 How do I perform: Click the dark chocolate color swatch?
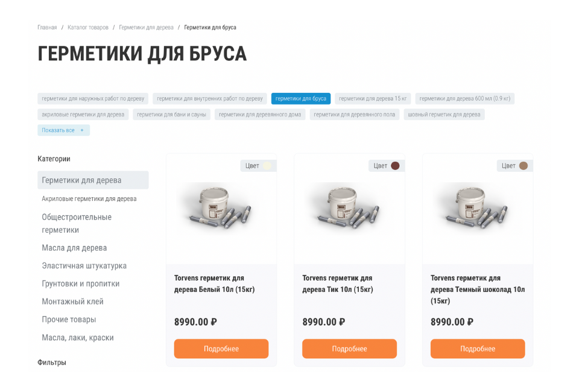524,166
